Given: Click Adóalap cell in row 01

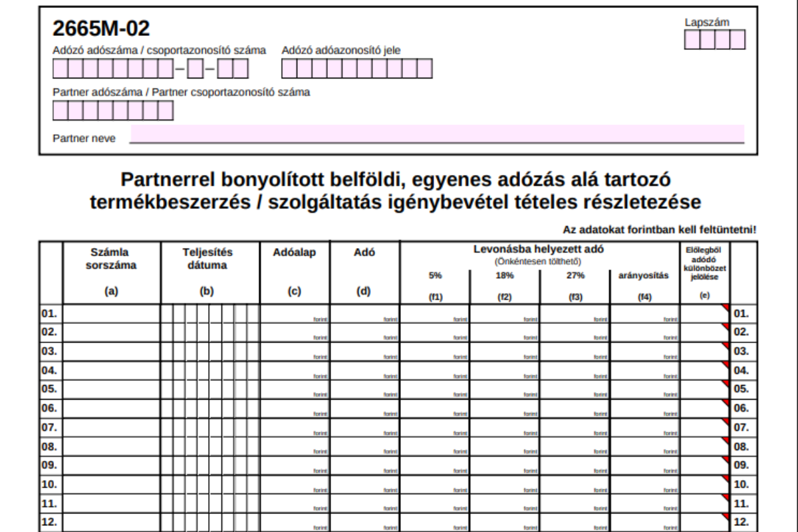Looking at the screenshot, I should (x=295, y=314).
